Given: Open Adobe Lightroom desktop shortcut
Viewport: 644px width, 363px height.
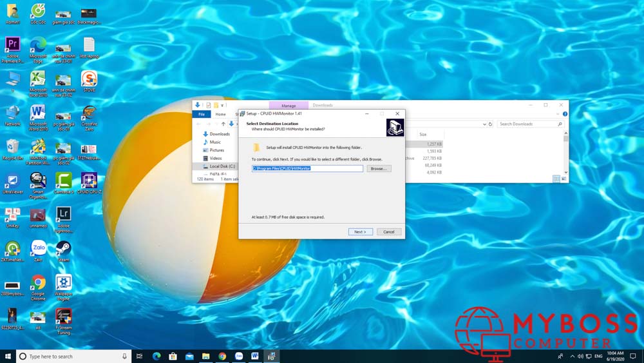Looking at the screenshot, I should [x=63, y=220].
